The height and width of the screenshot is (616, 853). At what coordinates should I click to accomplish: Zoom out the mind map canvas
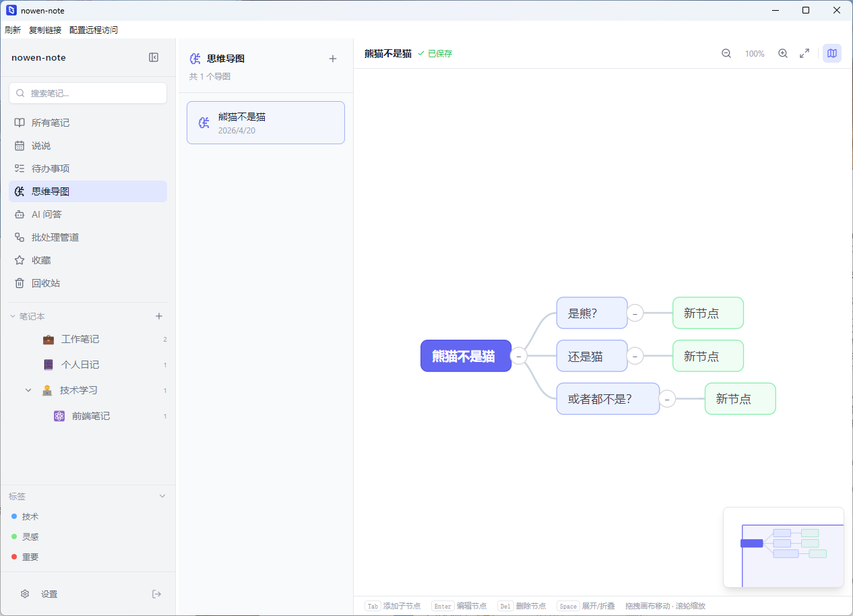726,53
